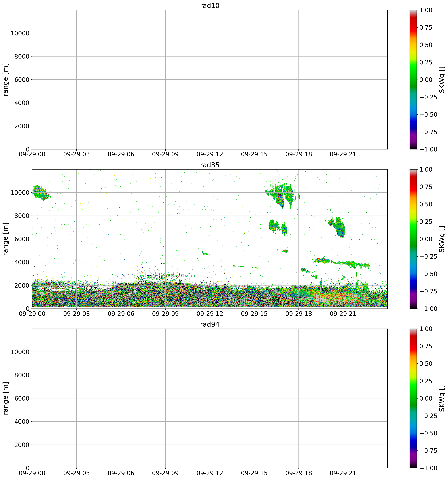
Task: Click the rad10 plot title
Action: point(210,6)
